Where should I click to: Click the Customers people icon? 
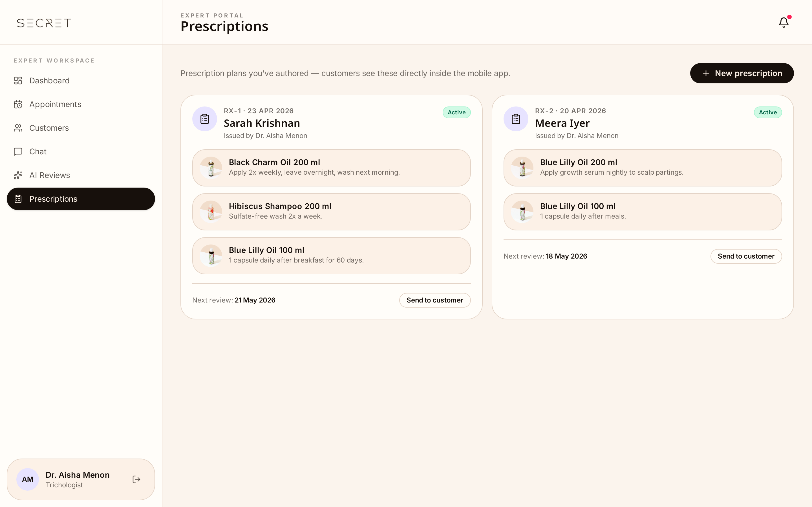[x=18, y=128]
